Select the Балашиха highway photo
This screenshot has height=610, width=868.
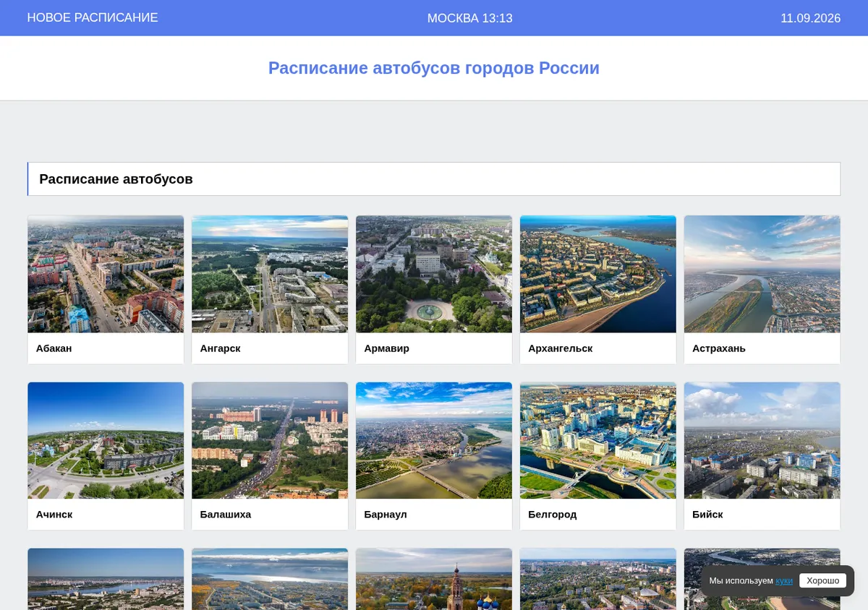pos(270,440)
